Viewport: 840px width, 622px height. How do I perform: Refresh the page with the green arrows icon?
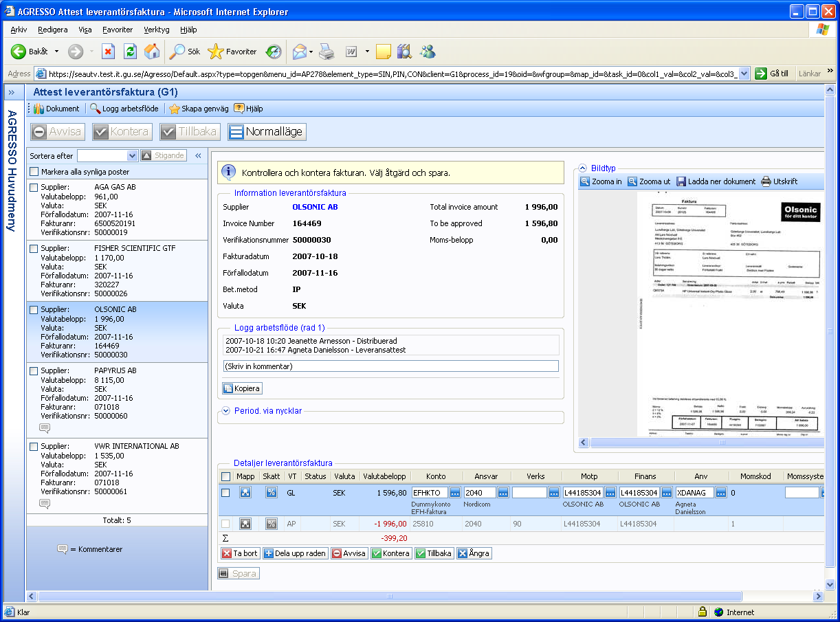tap(130, 52)
